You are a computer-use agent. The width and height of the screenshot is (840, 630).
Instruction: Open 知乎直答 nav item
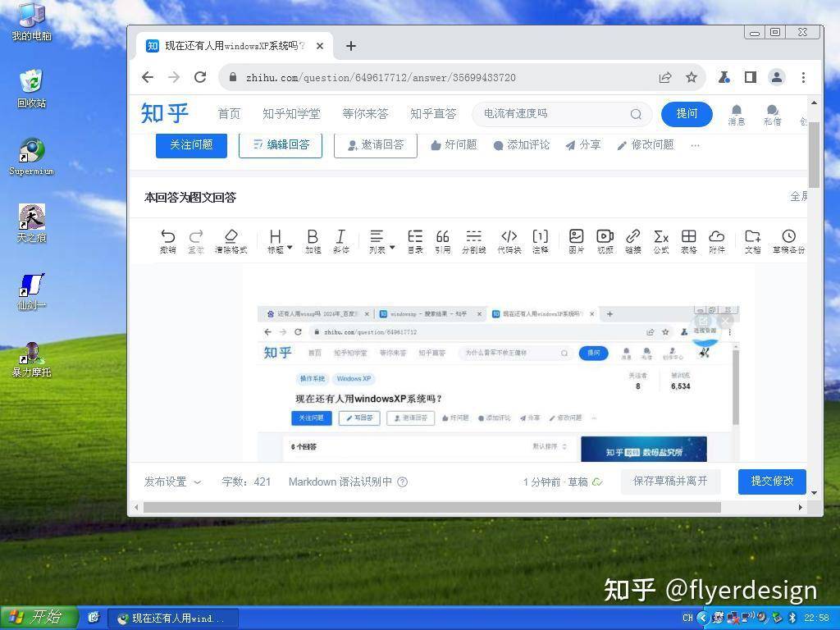pyautogui.click(x=433, y=113)
